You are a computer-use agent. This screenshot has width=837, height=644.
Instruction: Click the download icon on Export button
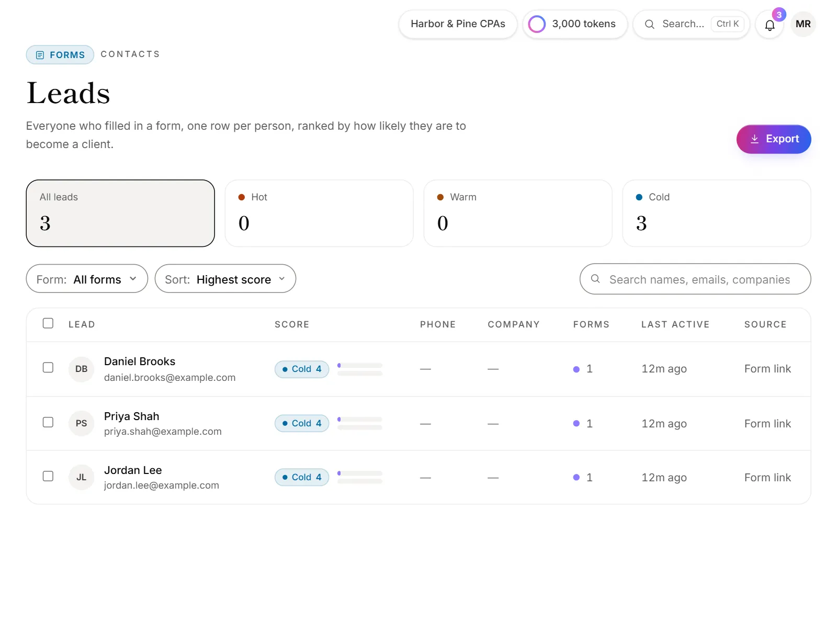pos(754,139)
